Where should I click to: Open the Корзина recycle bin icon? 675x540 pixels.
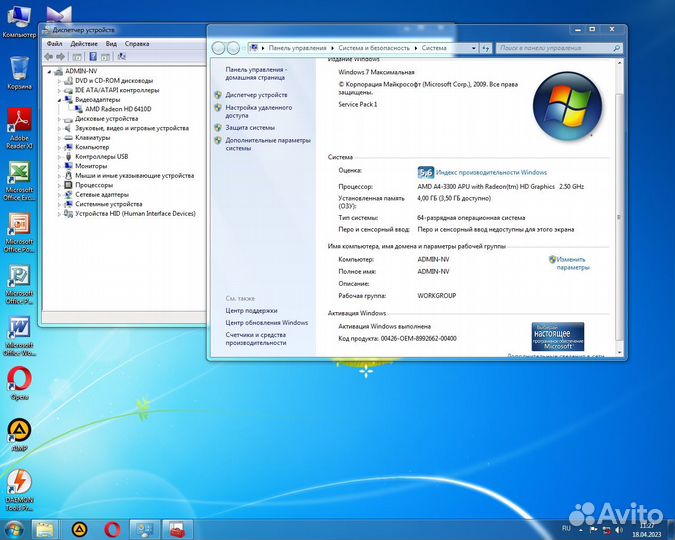tap(19, 72)
